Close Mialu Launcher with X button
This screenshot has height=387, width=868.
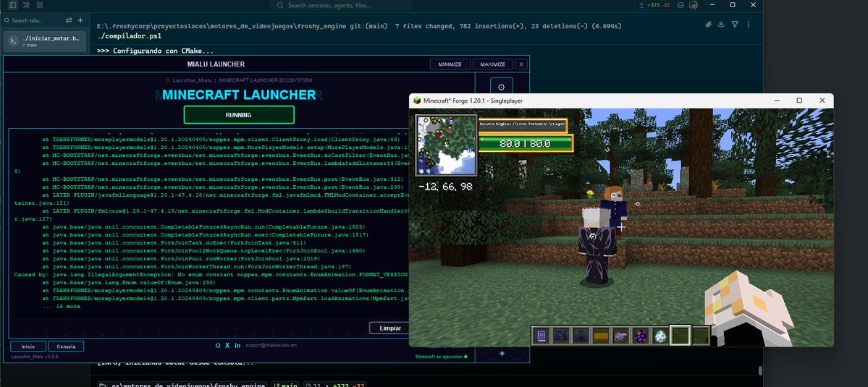pyautogui.click(x=521, y=64)
